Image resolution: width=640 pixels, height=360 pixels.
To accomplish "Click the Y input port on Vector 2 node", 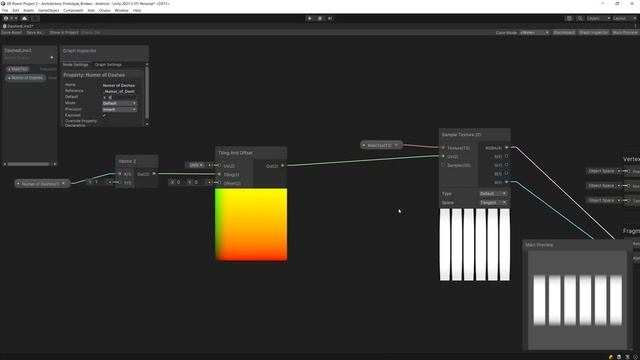I will click(120, 182).
